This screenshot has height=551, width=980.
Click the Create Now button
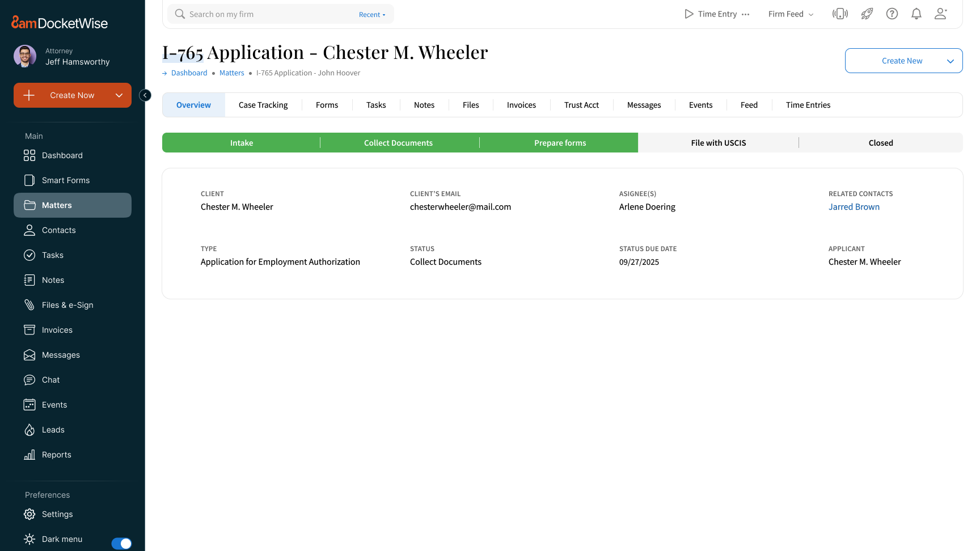pos(72,95)
